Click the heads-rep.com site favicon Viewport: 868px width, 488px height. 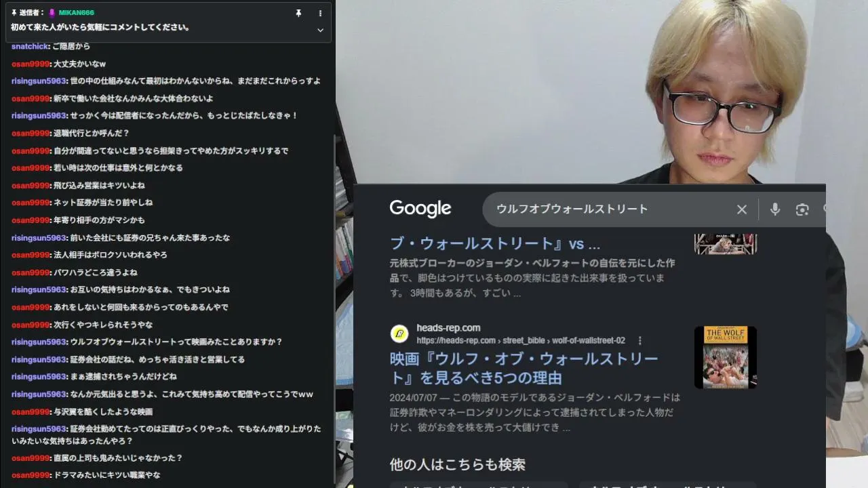(x=399, y=333)
